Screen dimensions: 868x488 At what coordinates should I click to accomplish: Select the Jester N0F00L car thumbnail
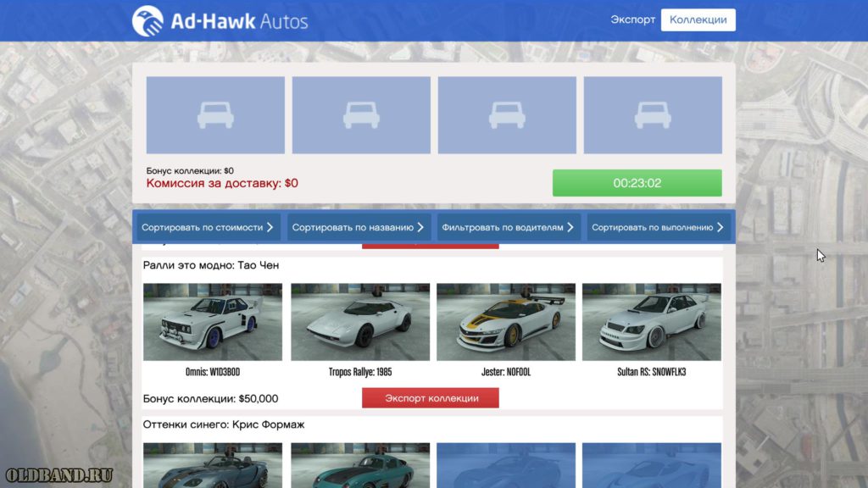click(x=506, y=322)
